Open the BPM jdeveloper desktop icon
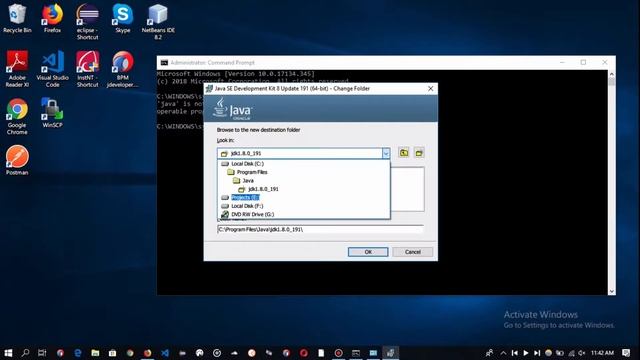640x360 pixels. [x=122, y=69]
